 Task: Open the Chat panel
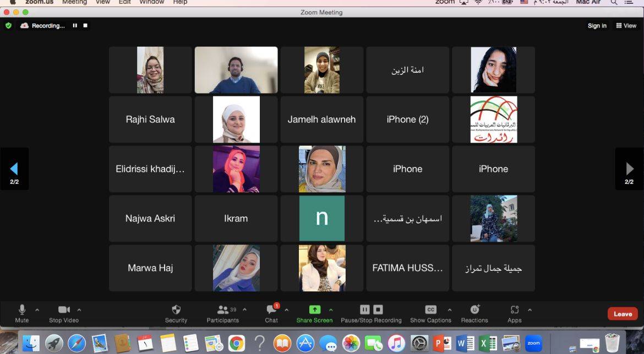(x=271, y=310)
